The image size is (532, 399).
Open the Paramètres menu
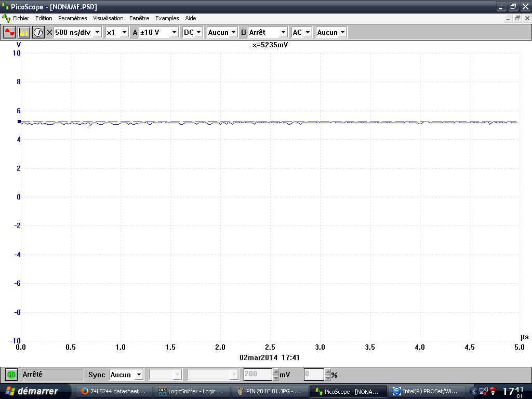(73, 18)
